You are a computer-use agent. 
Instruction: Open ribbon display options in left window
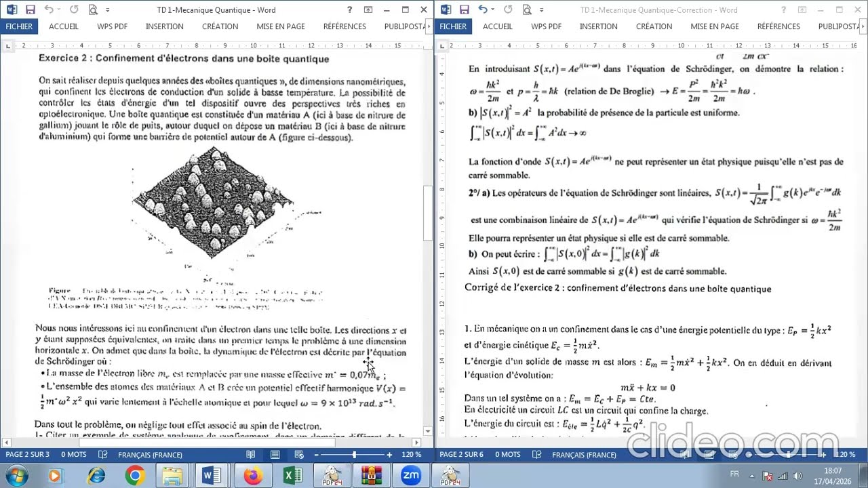pos(368,10)
